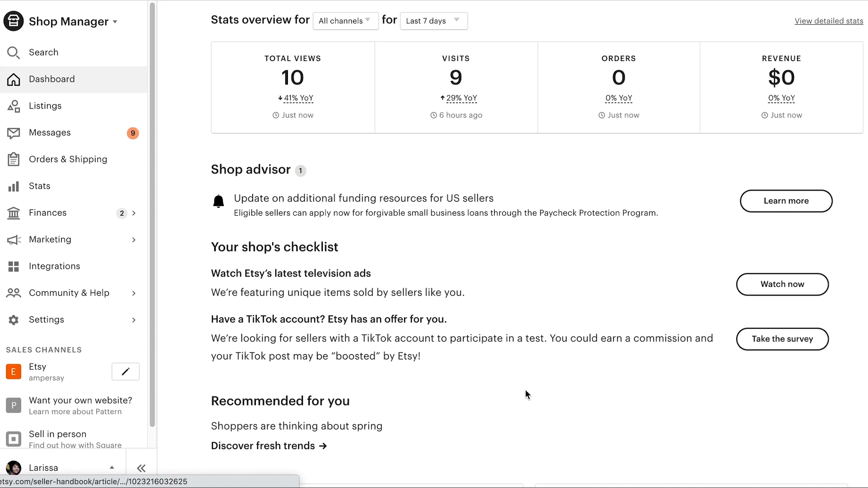
Task: Go to Listings in sidebar
Action: 45,106
